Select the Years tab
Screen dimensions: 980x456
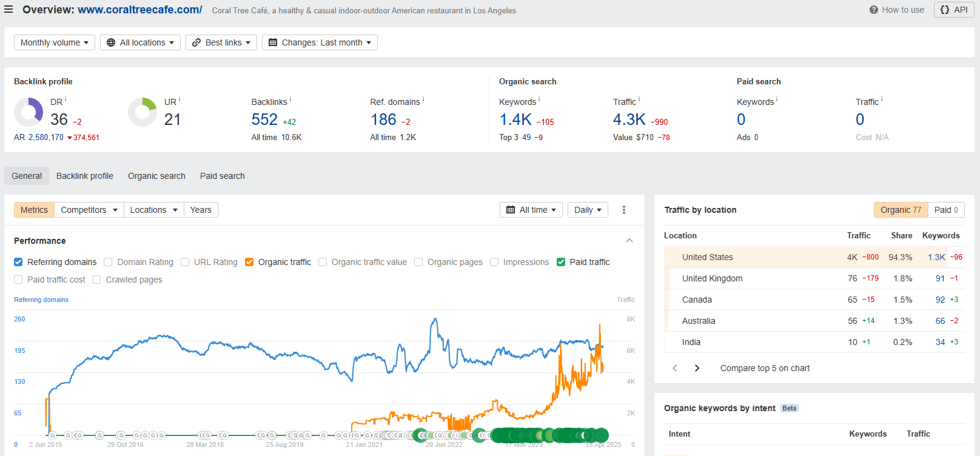201,210
